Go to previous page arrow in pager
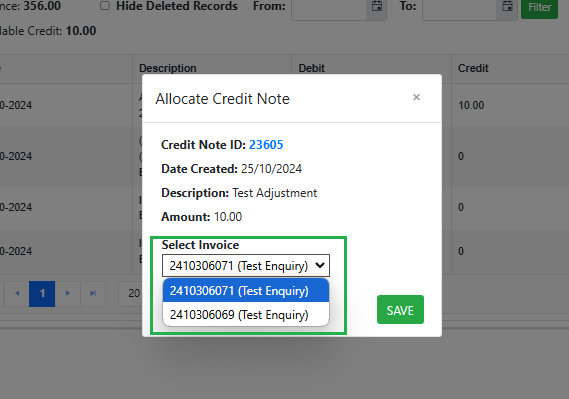The width and height of the screenshot is (569, 399). (x=17, y=293)
